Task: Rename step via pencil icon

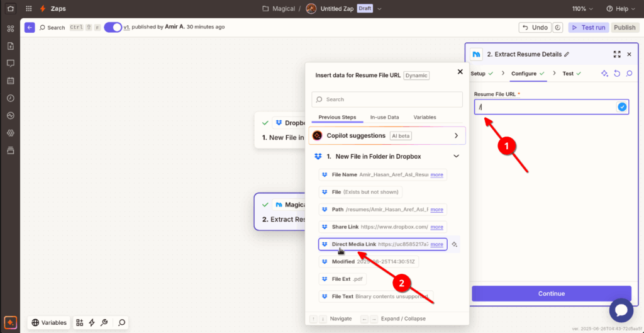Action: pos(567,54)
